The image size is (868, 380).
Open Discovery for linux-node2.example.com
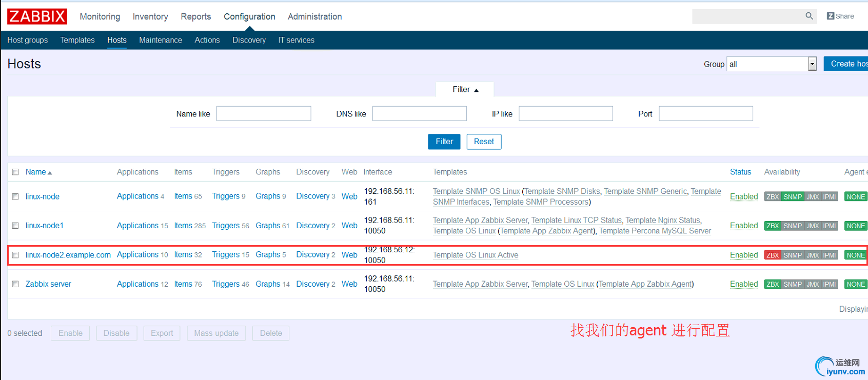click(x=313, y=255)
